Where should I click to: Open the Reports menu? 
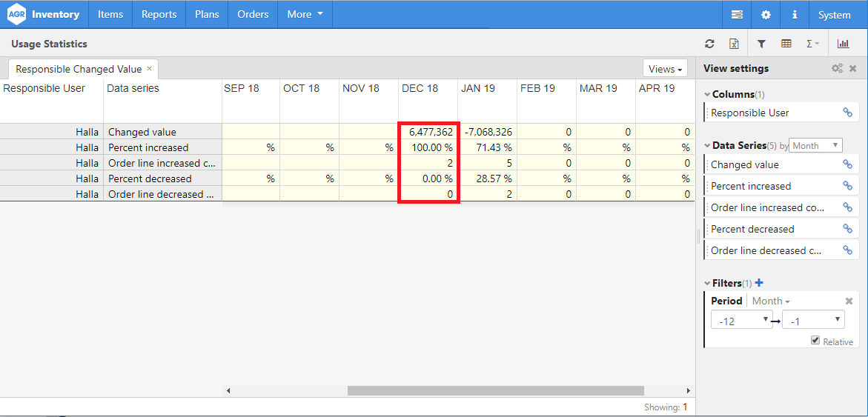point(159,14)
